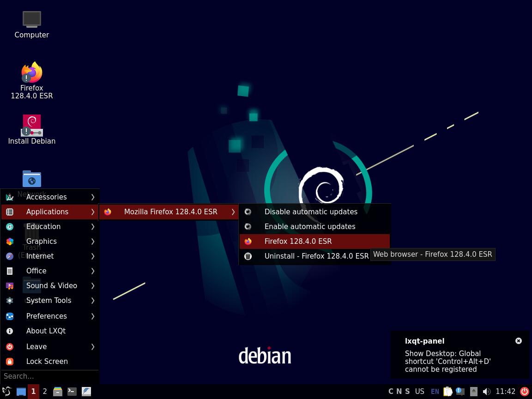Image resolution: width=532 pixels, height=399 pixels.
Task: Click the 11:42 clock in panel
Action: coord(505,392)
